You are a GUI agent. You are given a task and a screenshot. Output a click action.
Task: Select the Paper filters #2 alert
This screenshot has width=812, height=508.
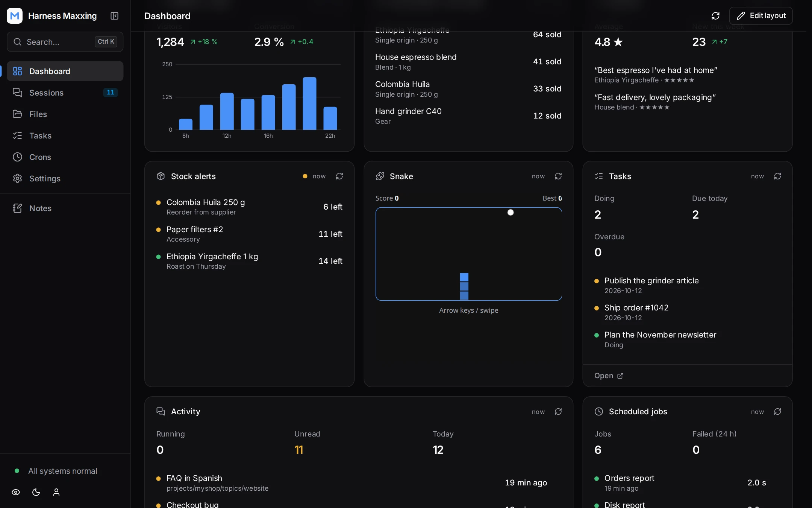tap(249, 234)
